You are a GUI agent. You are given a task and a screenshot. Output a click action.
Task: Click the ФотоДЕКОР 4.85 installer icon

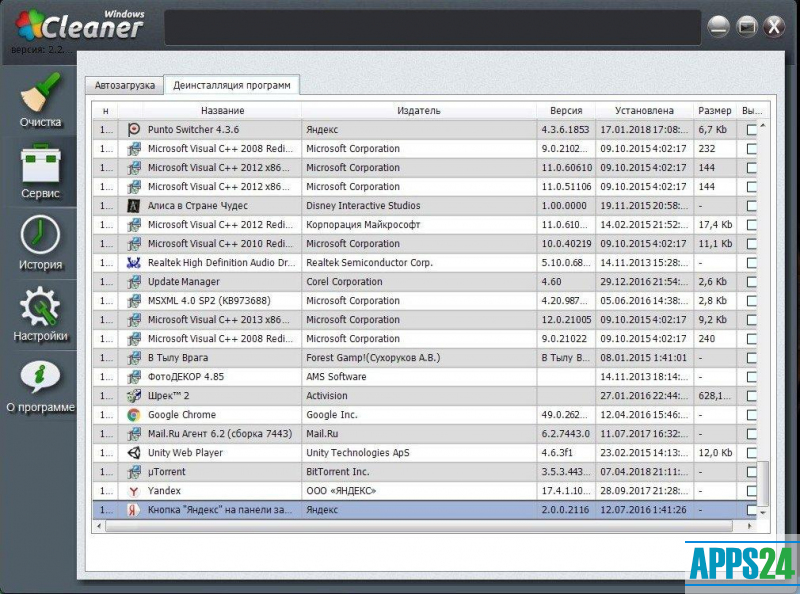tap(134, 377)
